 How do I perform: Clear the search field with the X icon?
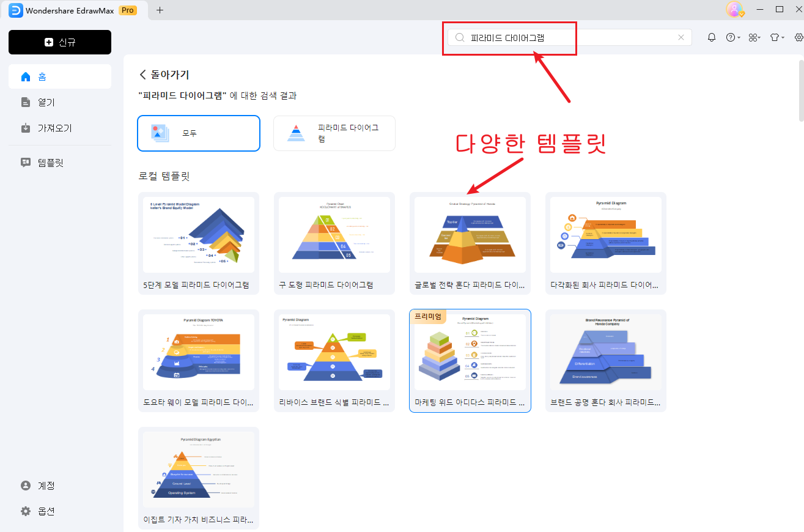(681, 37)
